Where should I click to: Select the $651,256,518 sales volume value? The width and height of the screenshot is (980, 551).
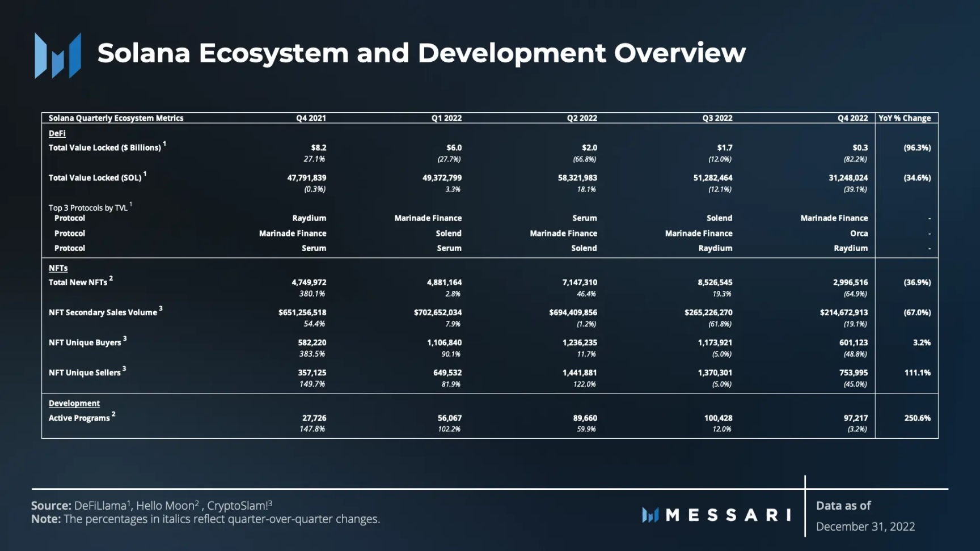302,312
